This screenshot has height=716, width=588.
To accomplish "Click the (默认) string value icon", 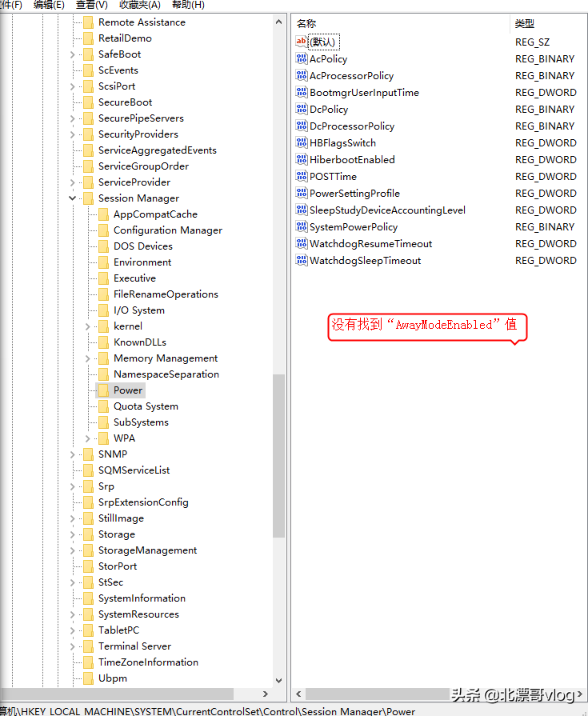I will 302,42.
